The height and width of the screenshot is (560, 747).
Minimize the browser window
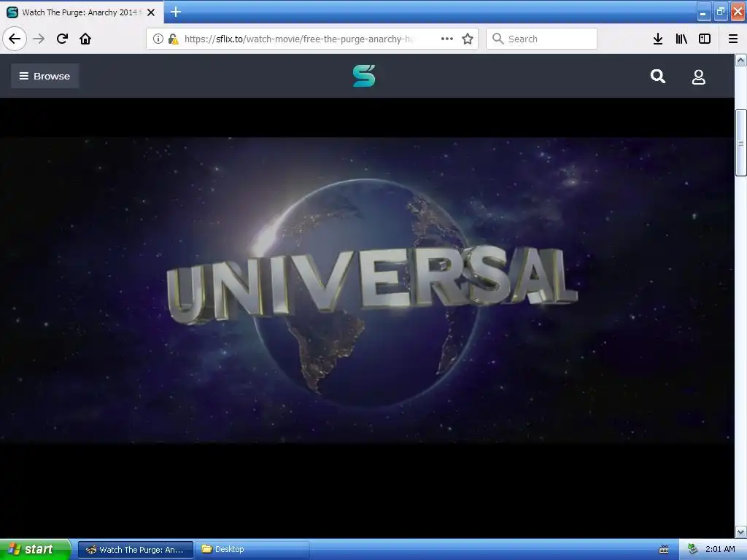point(704,12)
